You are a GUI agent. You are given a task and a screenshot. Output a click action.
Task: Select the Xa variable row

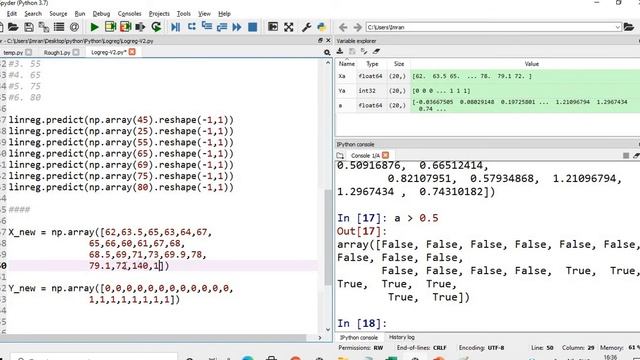pos(488,76)
